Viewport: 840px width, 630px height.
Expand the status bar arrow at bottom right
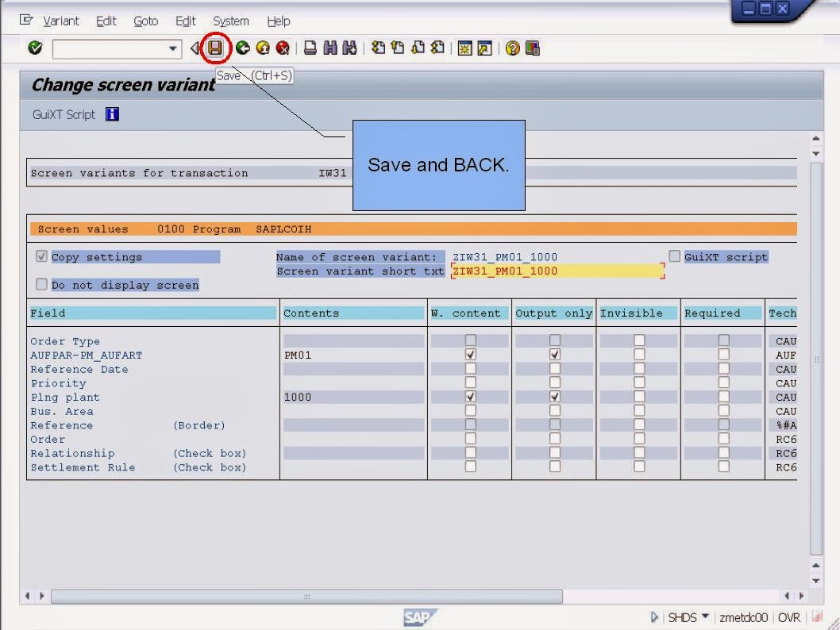[x=654, y=617]
